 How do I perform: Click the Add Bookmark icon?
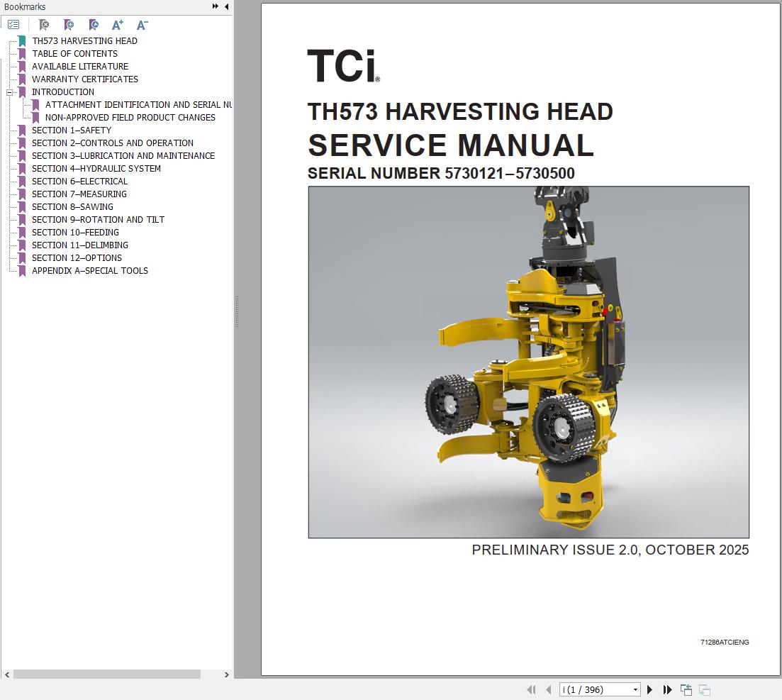click(x=68, y=25)
